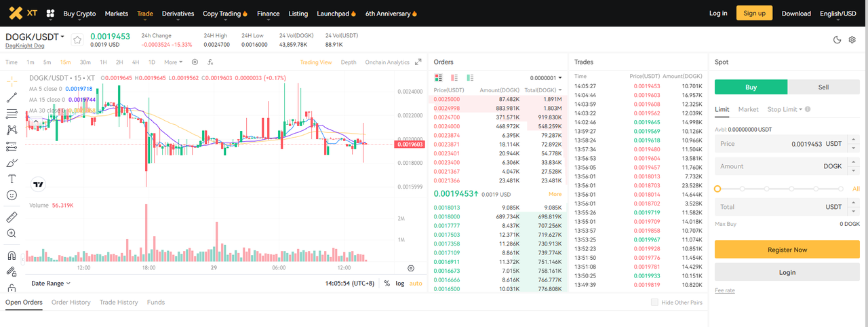
Task: Expand the Stop Limit order type dropdown
Action: pyautogui.click(x=785, y=109)
